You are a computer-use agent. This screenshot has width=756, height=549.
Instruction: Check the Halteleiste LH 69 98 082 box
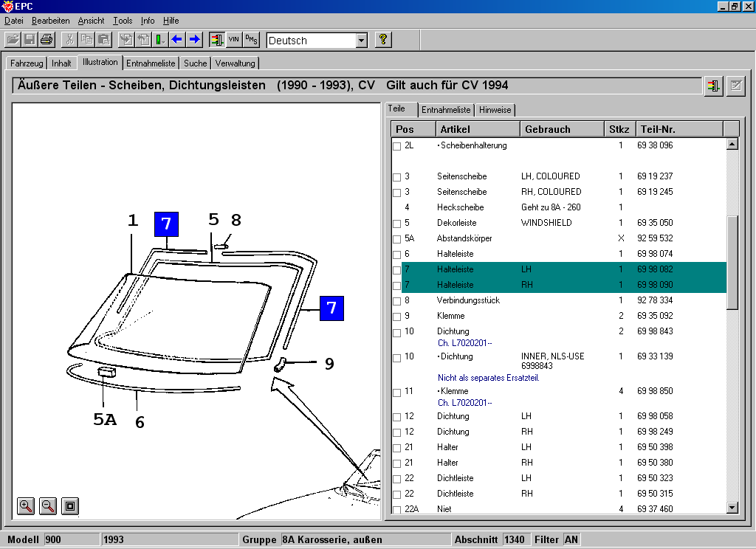tap(396, 270)
